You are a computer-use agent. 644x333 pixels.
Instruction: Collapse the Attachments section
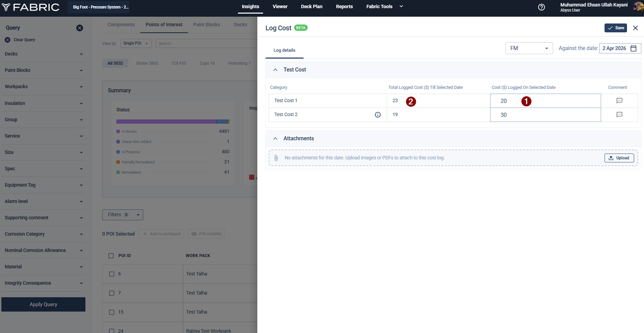click(x=275, y=139)
